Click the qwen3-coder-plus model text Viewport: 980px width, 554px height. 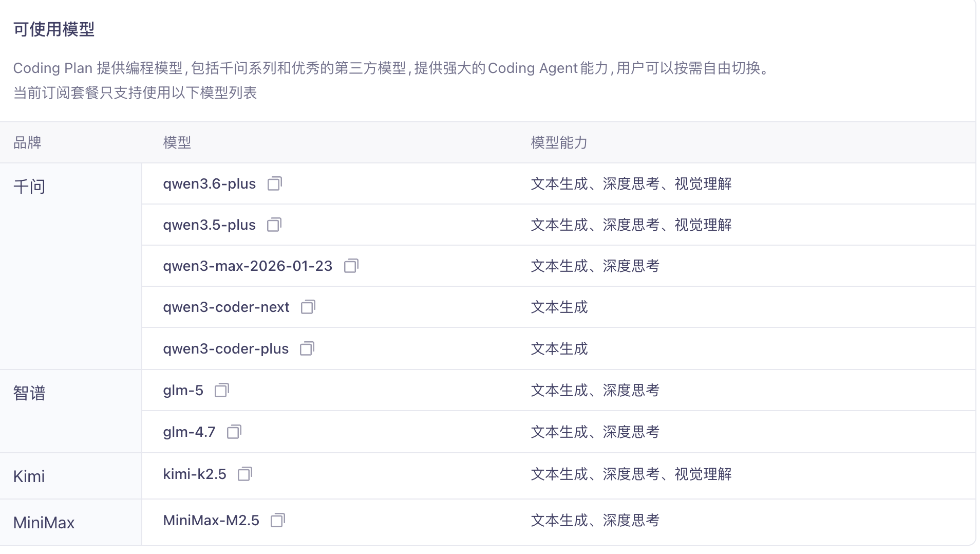[x=225, y=349]
